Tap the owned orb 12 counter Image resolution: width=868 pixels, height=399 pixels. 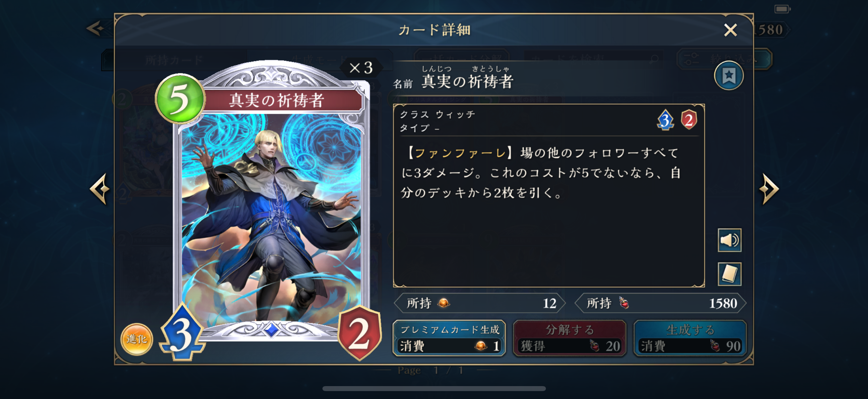pyautogui.click(x=480, y=303)
